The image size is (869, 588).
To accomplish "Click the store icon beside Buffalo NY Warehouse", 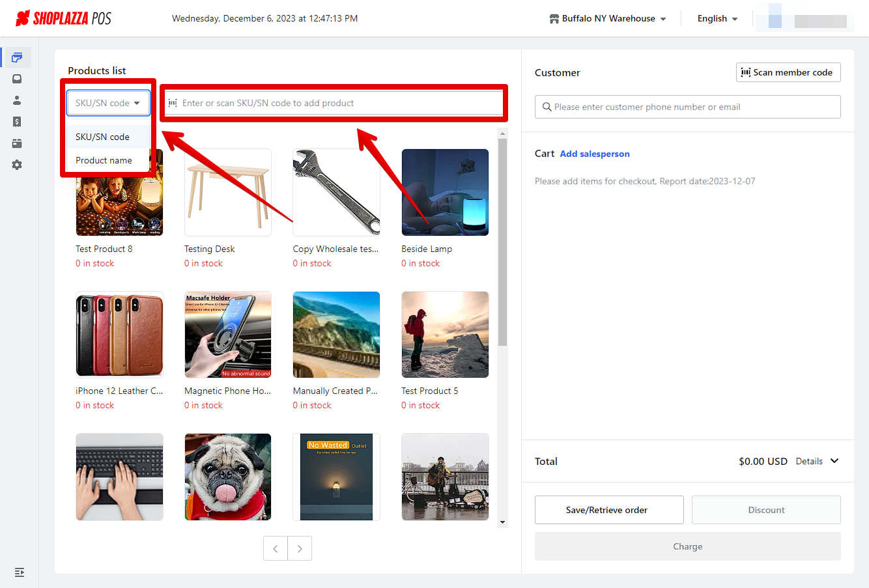I will 554,19.
